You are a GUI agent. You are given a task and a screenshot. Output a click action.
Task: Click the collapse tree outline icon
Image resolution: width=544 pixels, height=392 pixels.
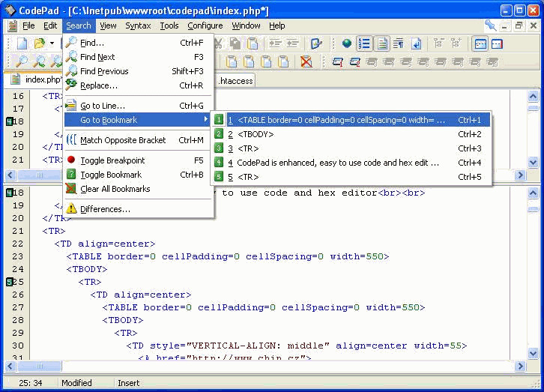coord(439,43)
